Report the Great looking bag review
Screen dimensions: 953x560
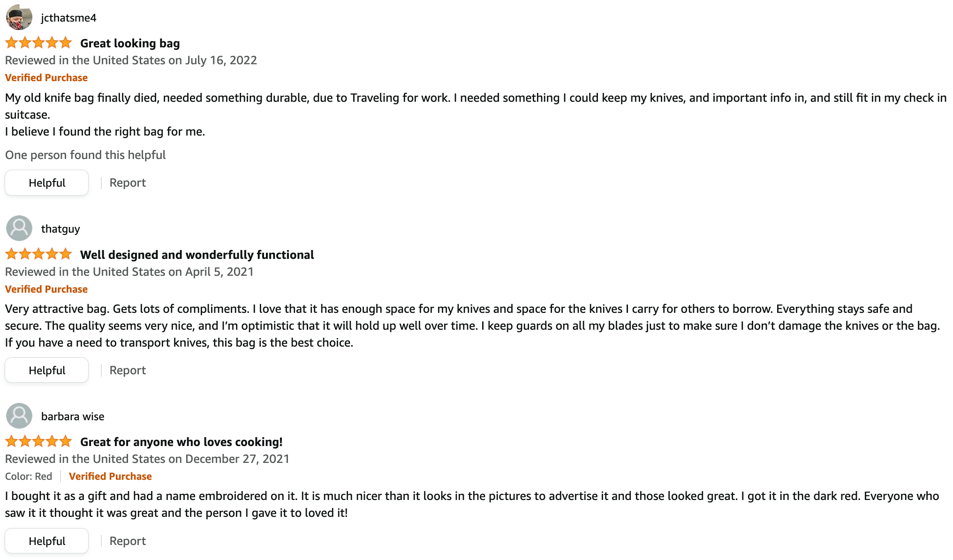point(128,183)
